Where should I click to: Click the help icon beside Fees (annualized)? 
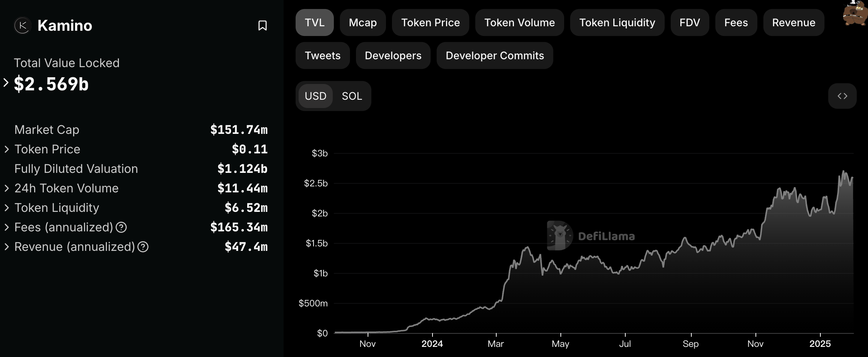(121, 227)
